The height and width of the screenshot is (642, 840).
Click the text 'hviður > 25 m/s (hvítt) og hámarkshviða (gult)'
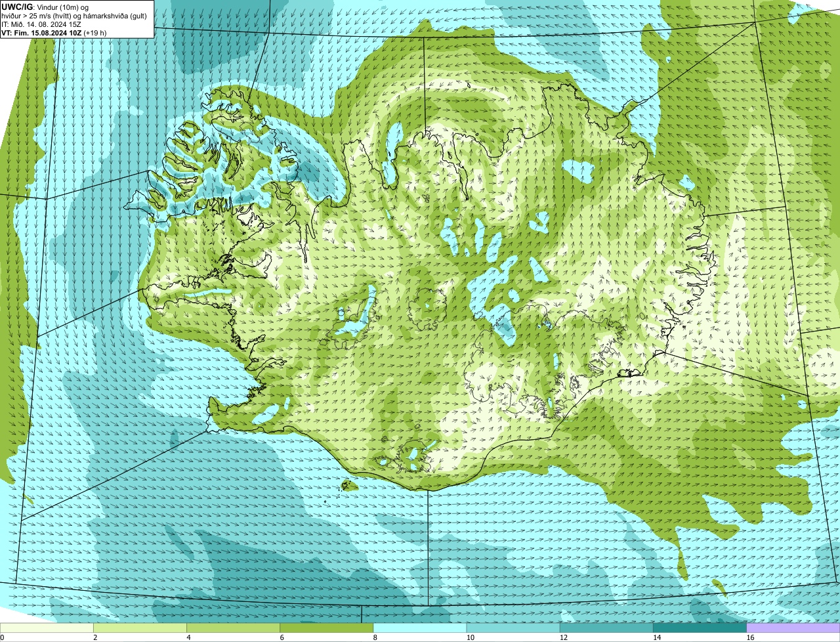[x=74, y=16]
